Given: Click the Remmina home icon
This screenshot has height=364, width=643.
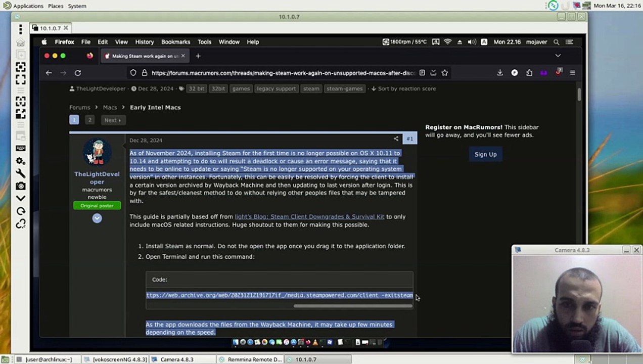Looking at the screenshot, I should (21, 42).
